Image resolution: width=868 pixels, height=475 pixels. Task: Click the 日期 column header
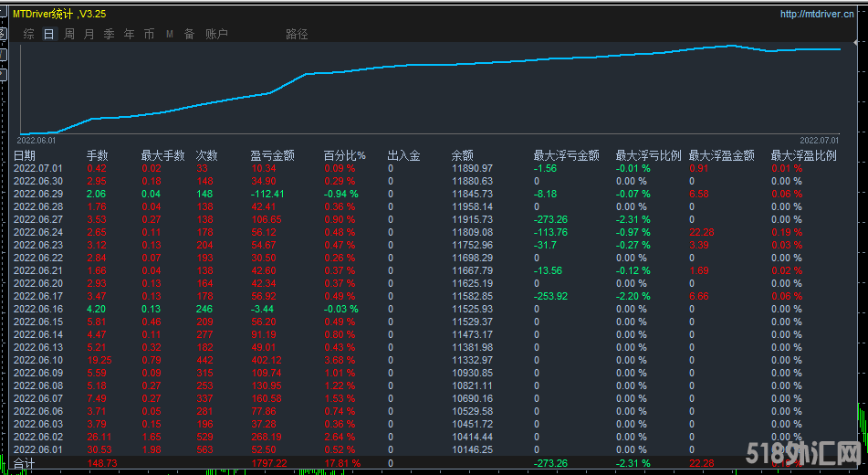click(x=25, y=156)
